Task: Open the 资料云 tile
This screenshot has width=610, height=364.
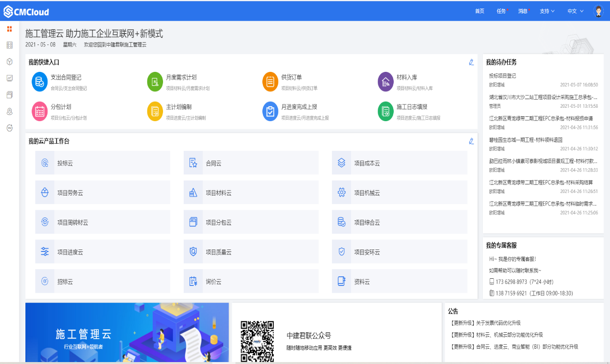Action: pyautogui.click(x=399, y=282)
